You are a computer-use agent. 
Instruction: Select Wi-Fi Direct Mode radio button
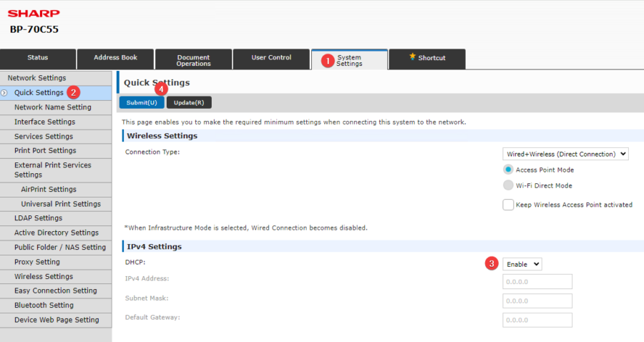point(508,185)
